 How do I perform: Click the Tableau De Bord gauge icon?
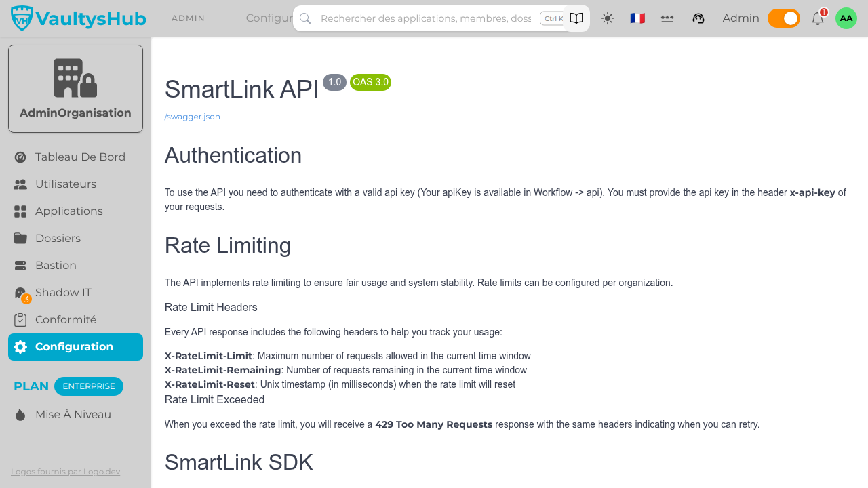(20, 157)
